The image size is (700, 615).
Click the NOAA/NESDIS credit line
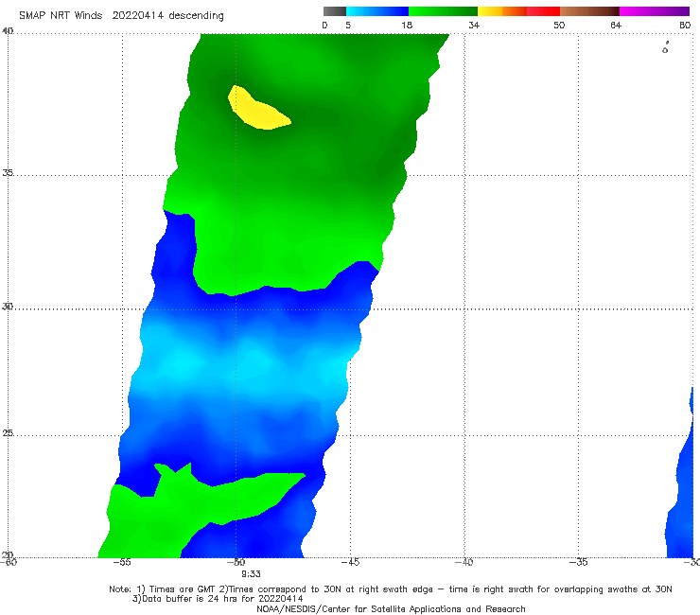(391, 608)
